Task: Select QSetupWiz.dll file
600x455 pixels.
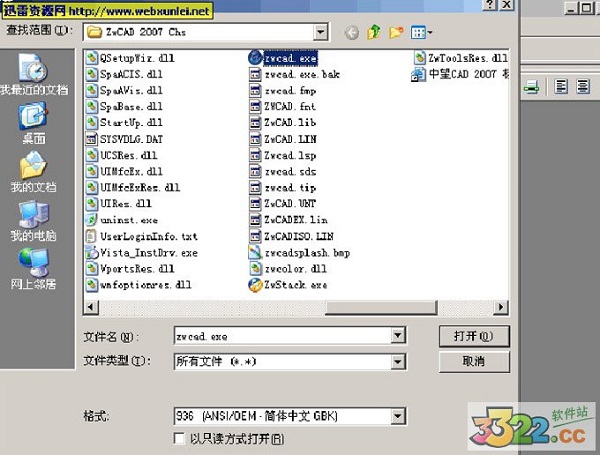Action: (x=130, y=58)
